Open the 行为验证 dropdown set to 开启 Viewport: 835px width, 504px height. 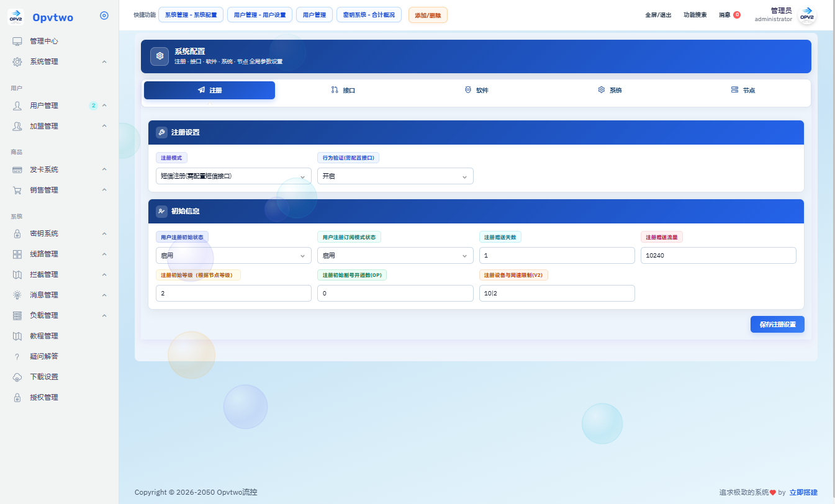pyautogui.click(x=395, y=176)
